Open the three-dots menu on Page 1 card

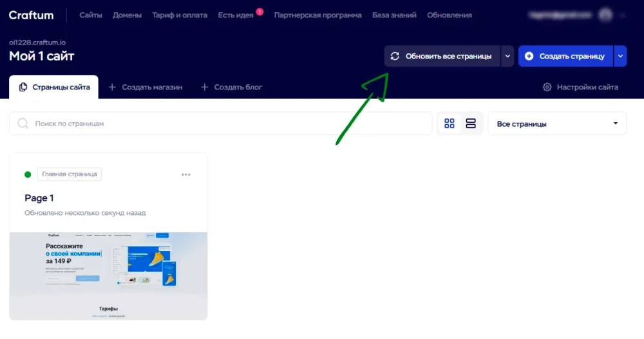pos(186,174)
